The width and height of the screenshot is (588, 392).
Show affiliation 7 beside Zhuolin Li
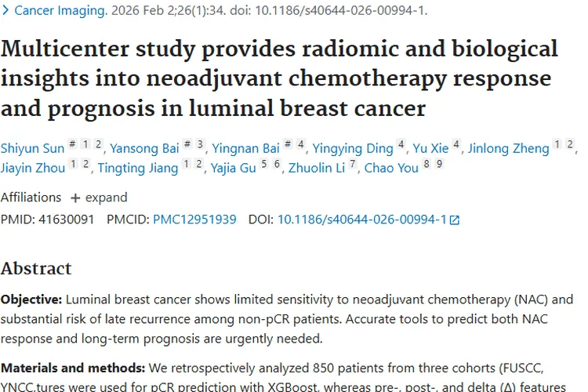(354, 165)
